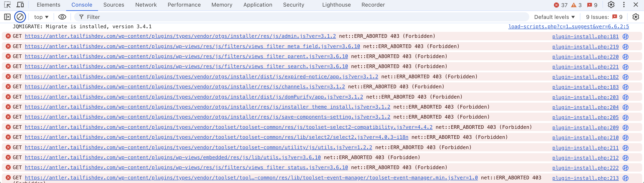Open the wp-views embedded utils.js URL link

pos(173,157)
